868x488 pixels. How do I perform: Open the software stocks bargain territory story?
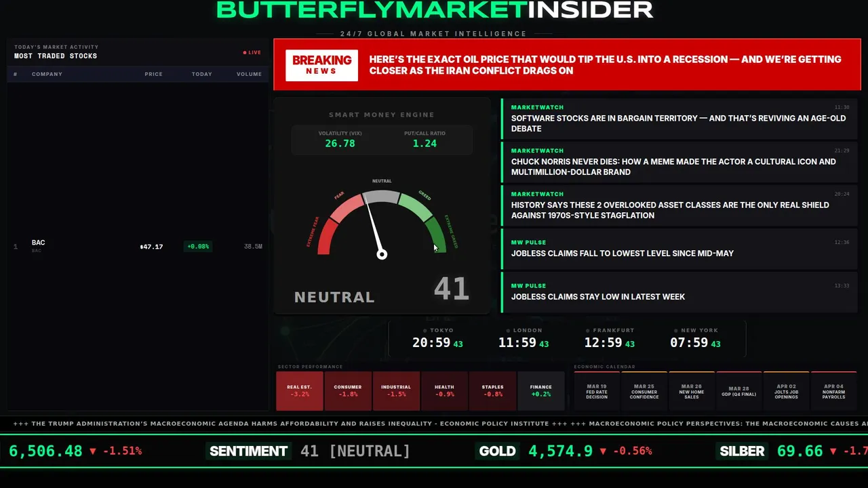679,119
